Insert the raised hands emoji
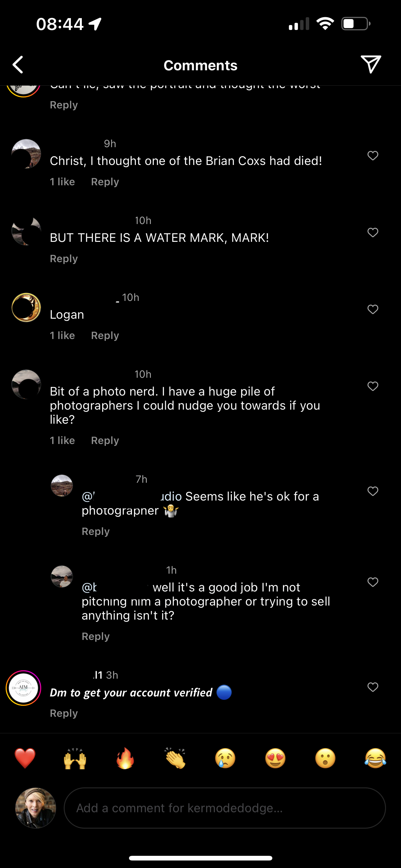This screenshot has height=868, width=401. pyautogui.click(x=75, y=759)
